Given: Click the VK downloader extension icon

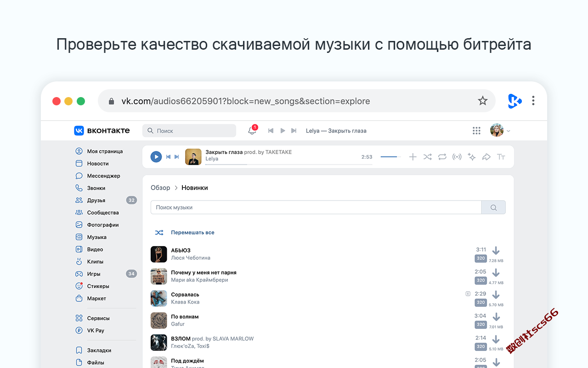Looking at the screenshot, I should tap(514, 101).
